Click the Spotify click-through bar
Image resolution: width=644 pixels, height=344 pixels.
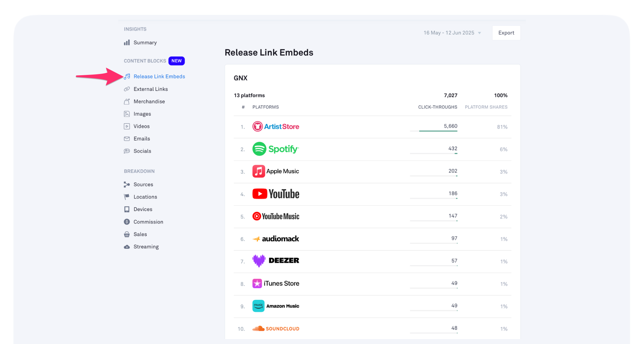(433, 154)
